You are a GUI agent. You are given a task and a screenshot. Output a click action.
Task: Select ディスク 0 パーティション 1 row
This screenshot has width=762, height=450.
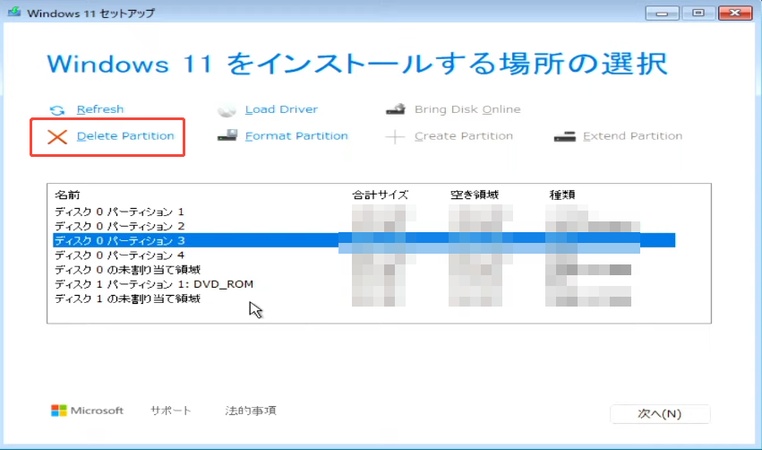tap(119, 212)
